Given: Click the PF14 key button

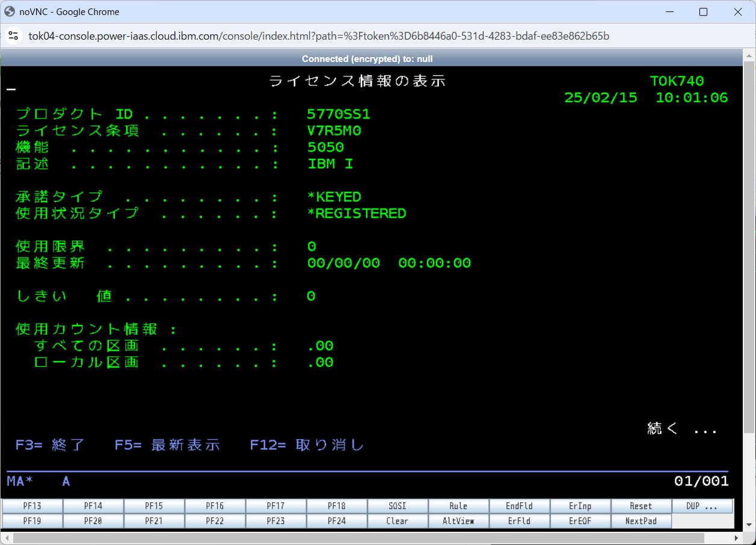Looking at the screenshot, I should click(93, 506).
